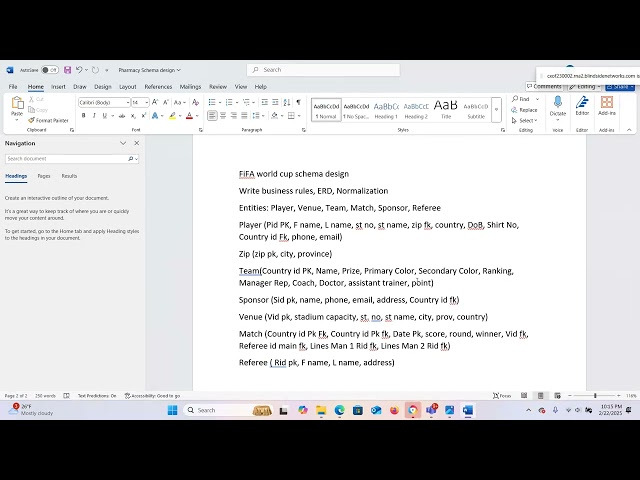Increase font size with Grow Font icon

[x=155, y=102]
